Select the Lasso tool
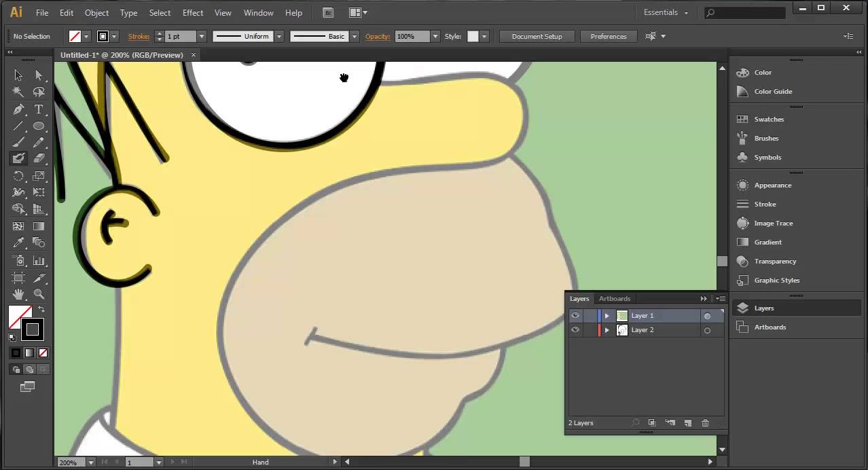The height and width of the screenshot is (470, 868). coord(39,92)
